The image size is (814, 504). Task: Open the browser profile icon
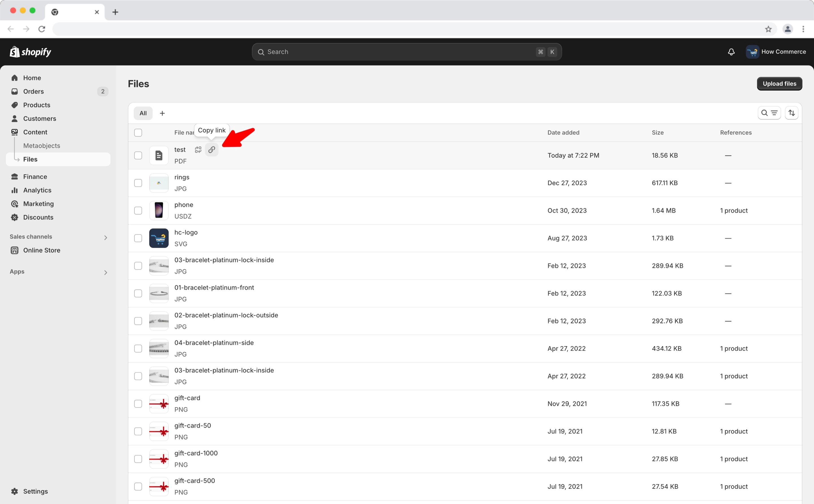[x=788, y=29]
